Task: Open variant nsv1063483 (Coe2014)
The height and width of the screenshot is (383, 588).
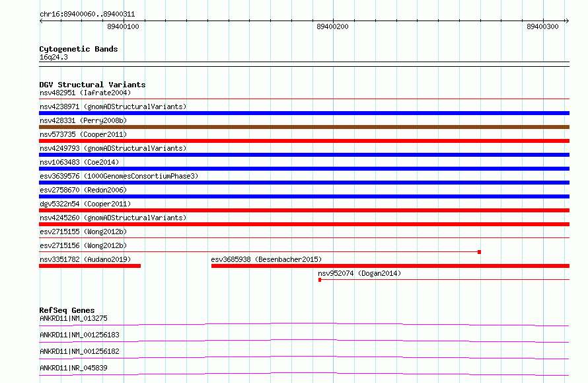Action: click(x=79, y=162)
